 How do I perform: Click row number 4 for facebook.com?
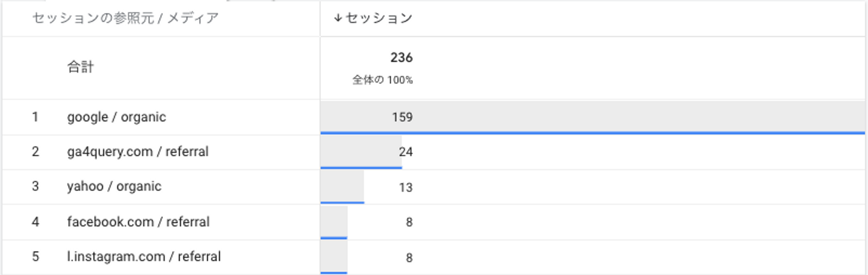35,222
